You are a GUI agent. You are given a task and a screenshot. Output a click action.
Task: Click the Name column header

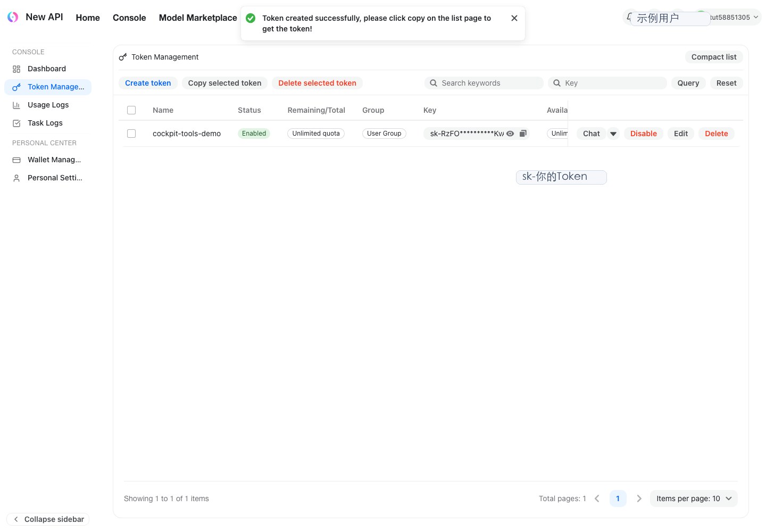(163, 110)
